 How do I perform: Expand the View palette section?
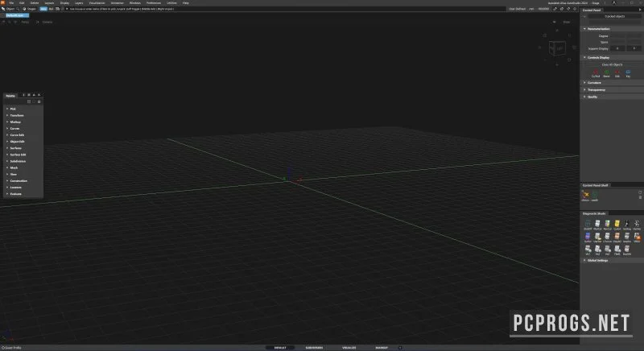pos(23,175)
